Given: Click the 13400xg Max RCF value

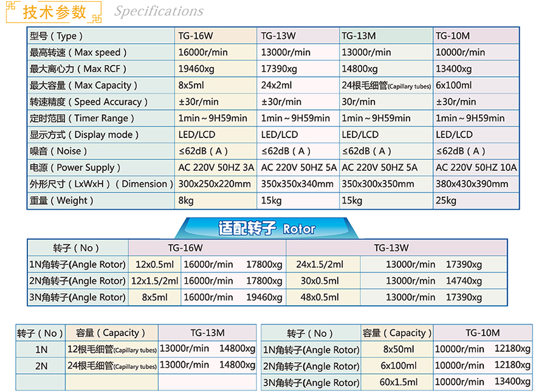Looking at the screenshot, I should coord(453,69).
